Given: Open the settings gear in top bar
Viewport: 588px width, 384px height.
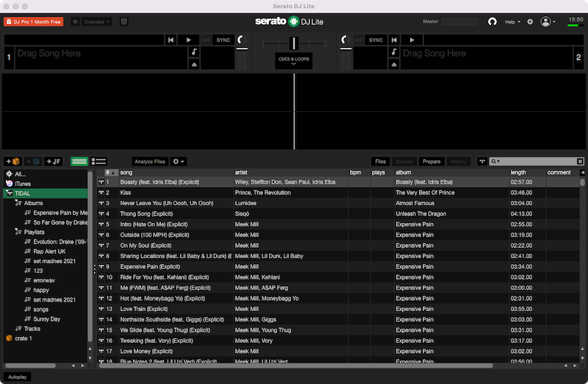Looking at the screenshot, I should pyautogui.click(x=530, y=22).
